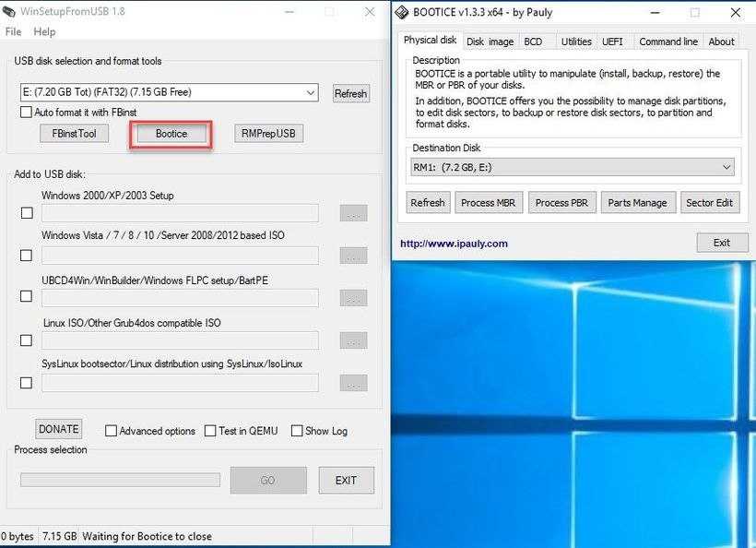This screenshot has height=548, width=756.
Task: Browse for Linux ISO/Grub4dos compatible ISO
Action: tap(353, 340)
